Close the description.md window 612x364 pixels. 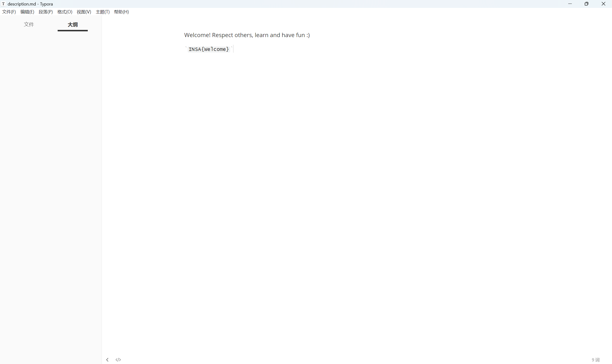pos(603,4)
